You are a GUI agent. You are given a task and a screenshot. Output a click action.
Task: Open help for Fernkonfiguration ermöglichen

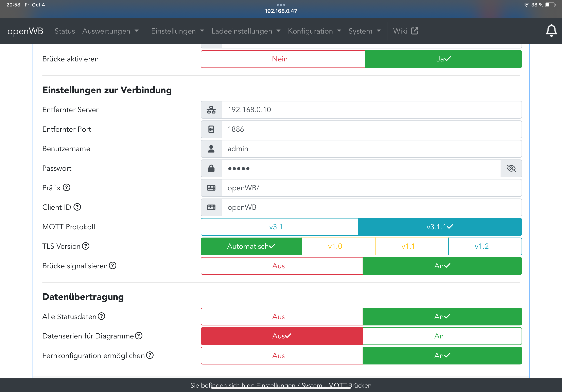point(150,355)
